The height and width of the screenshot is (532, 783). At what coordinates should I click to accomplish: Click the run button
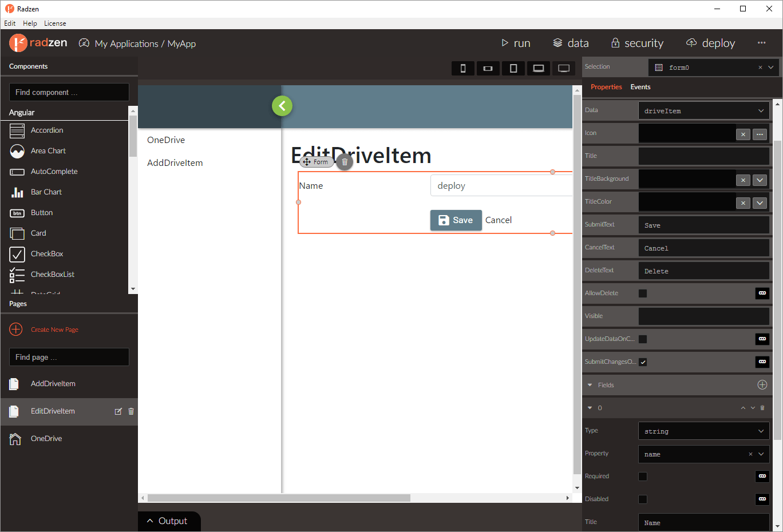pyautogui.click(x=516, y=43)
